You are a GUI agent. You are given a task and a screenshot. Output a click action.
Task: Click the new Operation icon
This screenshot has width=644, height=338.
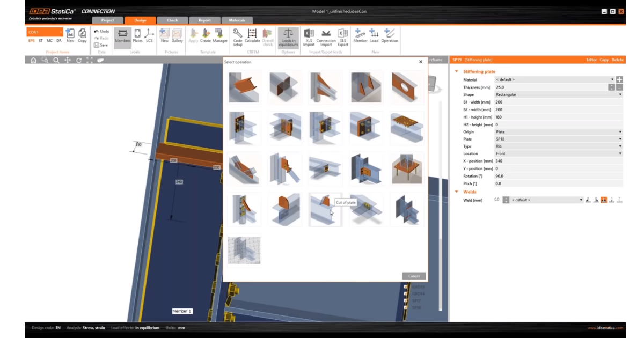coord(389,35)
